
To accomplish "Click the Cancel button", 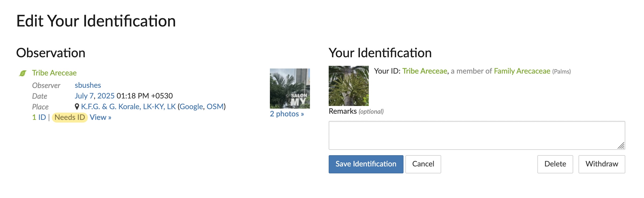I will point(423,164).
